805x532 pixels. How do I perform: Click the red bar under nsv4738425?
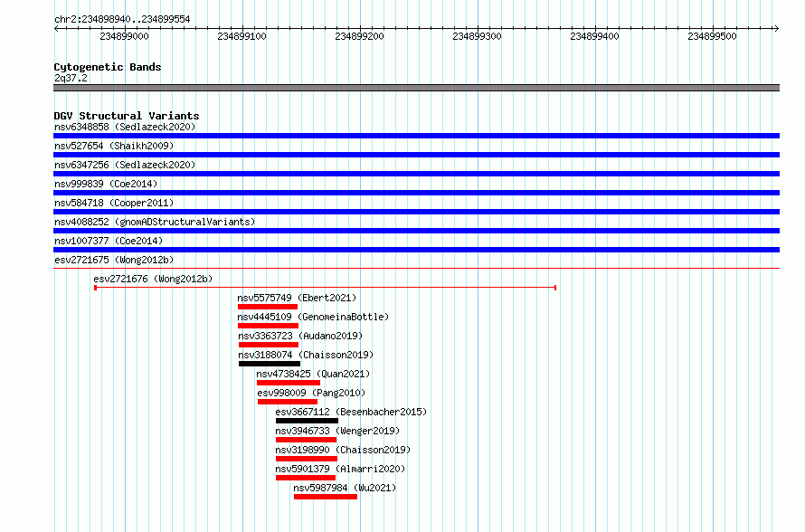pyautogui.click(x=288, y=383)
